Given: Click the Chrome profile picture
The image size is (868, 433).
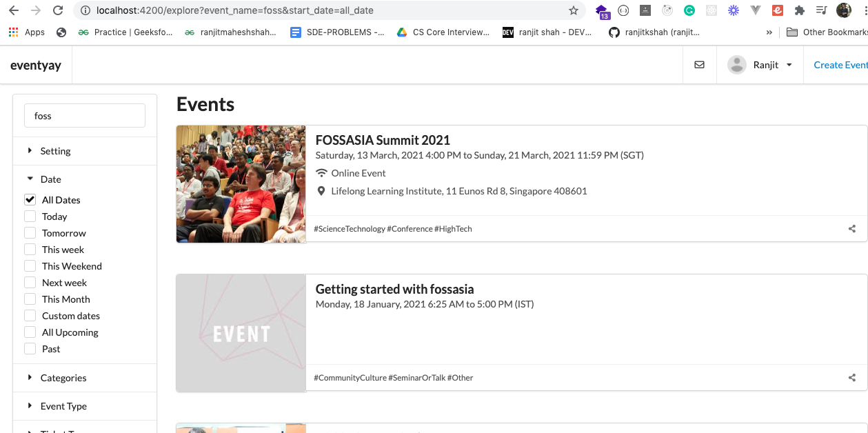Looking at the screenshot, I should click(844, 10).
